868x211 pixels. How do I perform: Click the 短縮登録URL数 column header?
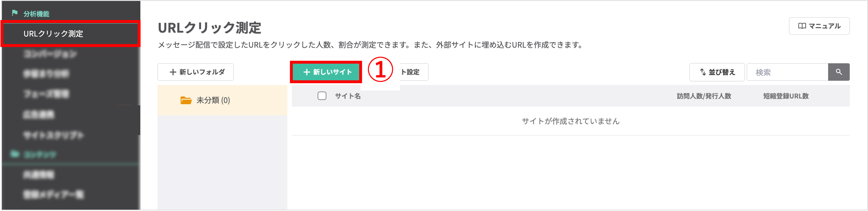[x=785, y=96]
